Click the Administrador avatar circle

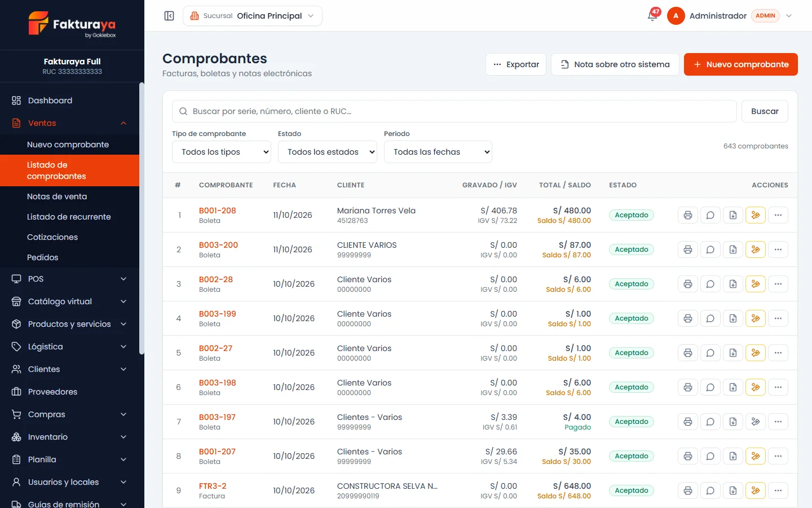[676, 16]
